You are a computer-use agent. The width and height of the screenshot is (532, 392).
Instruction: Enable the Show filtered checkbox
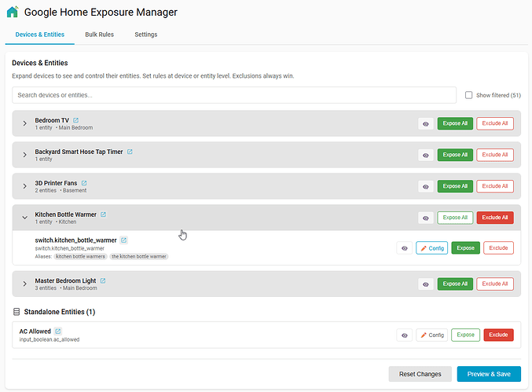[x=469, y=95]
